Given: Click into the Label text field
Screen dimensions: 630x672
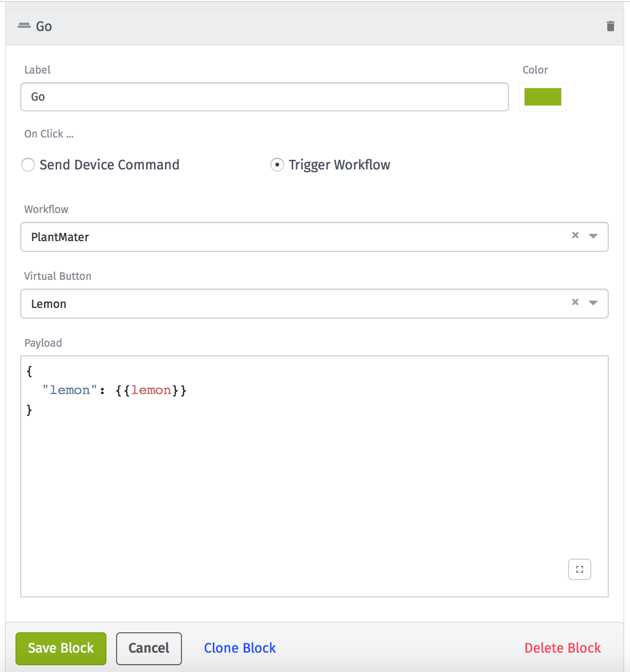Looking at the screenshot, I should tap(264, 97).
